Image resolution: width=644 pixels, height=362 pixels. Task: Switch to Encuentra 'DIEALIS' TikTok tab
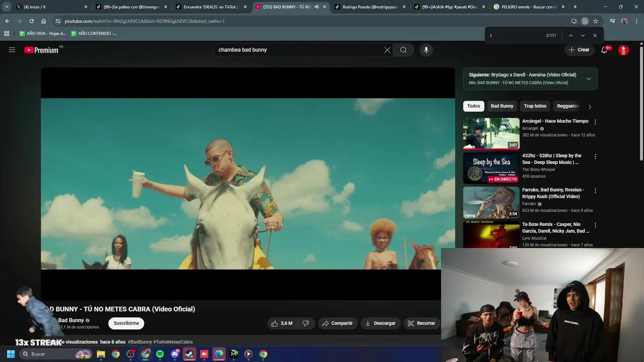click(x=210, y=7)
